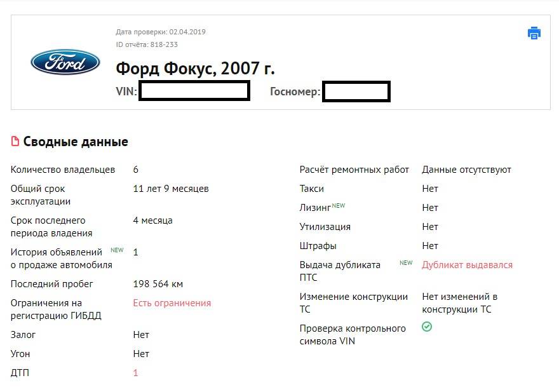Viewport: 559px width, 392px height.
Task: Click the red document icon beside Сводные данные
Action: [x=15, y=142]
